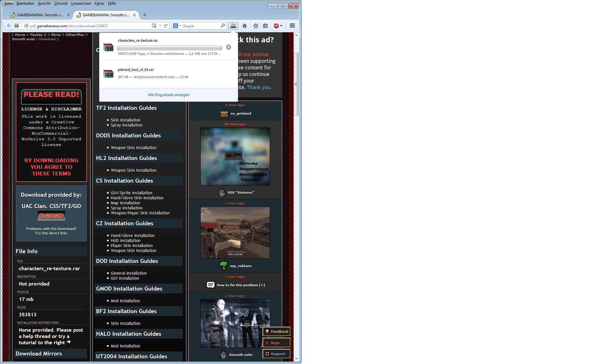
Task: Open the How to fix this problem link
Action: [241, 285]
